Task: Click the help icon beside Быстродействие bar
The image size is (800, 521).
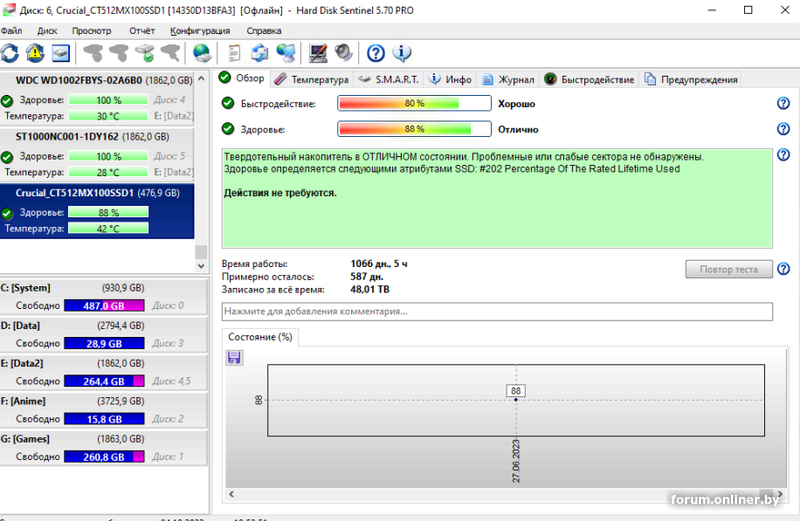Action: coord(783,104)
